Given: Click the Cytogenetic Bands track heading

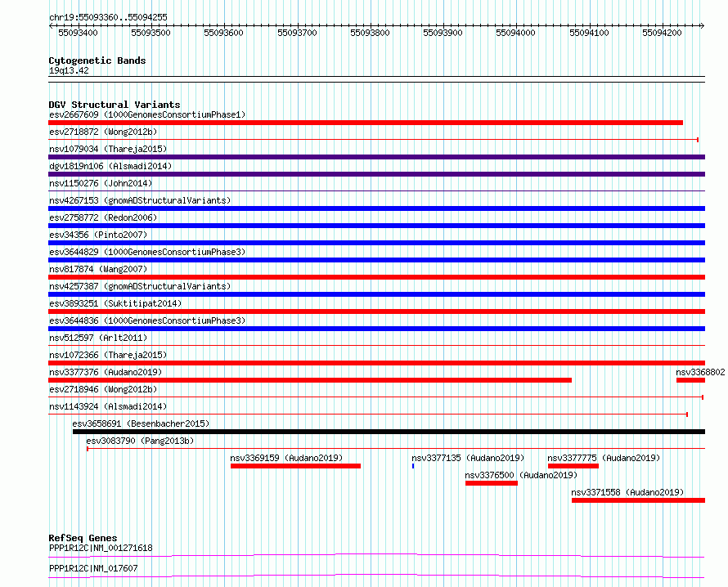Looking at the screenshot, I should tap(97, 60).
